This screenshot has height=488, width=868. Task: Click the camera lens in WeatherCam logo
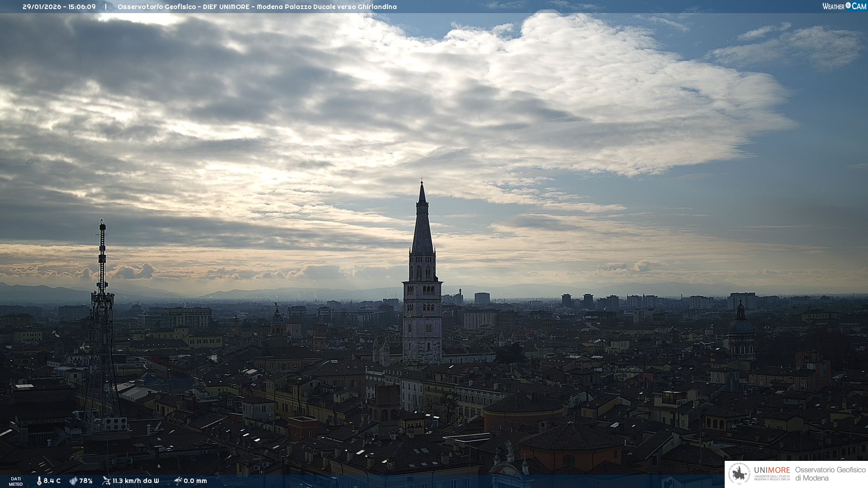point(848,5)
